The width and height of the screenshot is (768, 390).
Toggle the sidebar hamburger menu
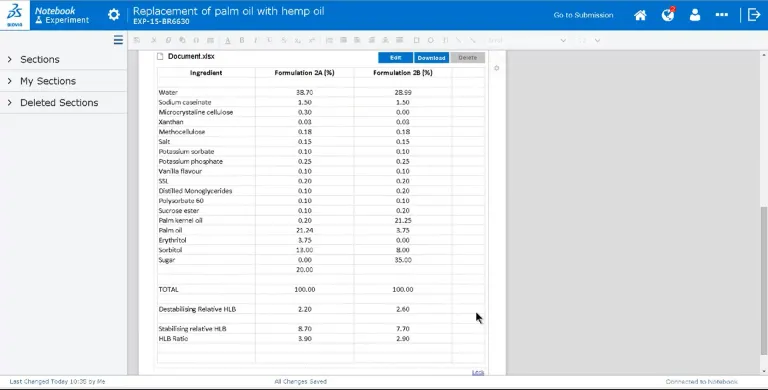coord(118,40)
